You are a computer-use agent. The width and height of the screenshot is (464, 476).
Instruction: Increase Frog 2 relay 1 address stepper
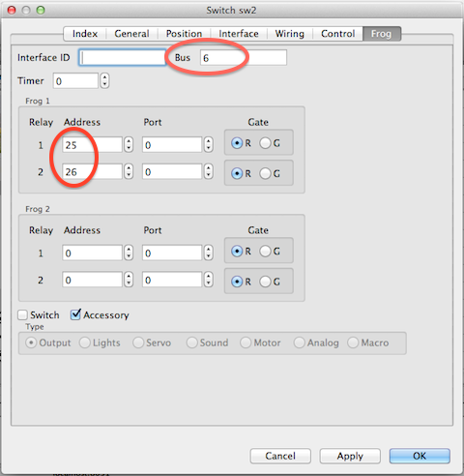click(129, 249)
